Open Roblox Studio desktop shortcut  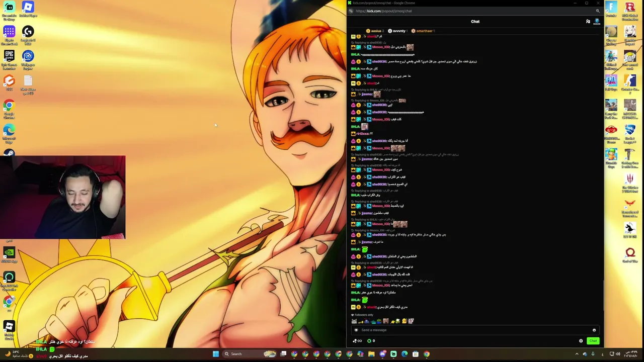pos(9,330)
